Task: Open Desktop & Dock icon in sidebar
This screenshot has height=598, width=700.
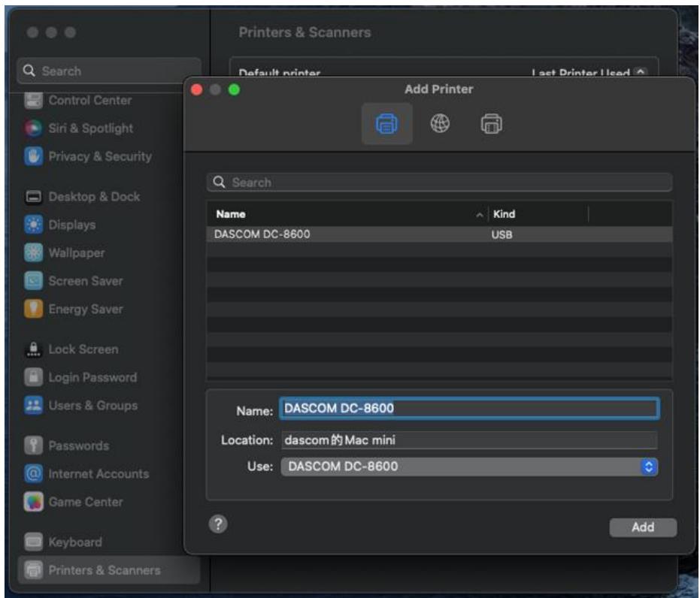Action: (x=33, y=197)
